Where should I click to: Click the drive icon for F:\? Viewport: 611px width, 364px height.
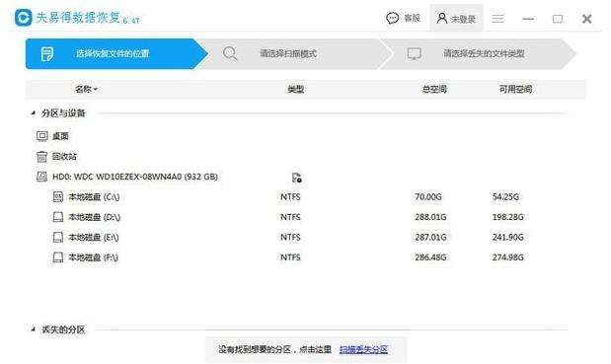click(57, 257)
